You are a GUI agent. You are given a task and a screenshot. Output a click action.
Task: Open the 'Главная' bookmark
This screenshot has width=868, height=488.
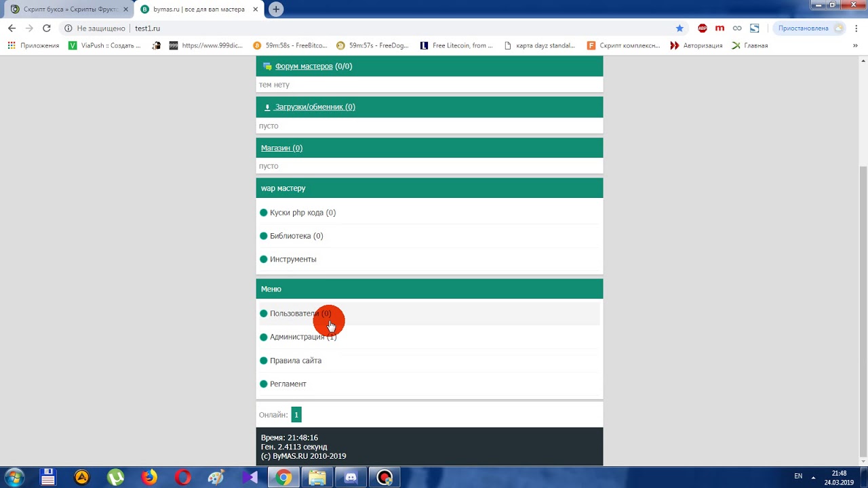(749, 45)
